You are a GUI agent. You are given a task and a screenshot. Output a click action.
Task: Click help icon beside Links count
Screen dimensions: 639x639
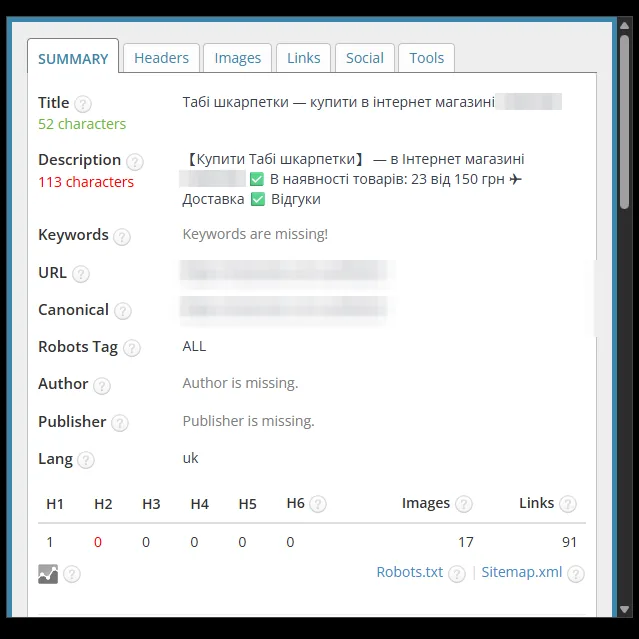click(568, 504)
